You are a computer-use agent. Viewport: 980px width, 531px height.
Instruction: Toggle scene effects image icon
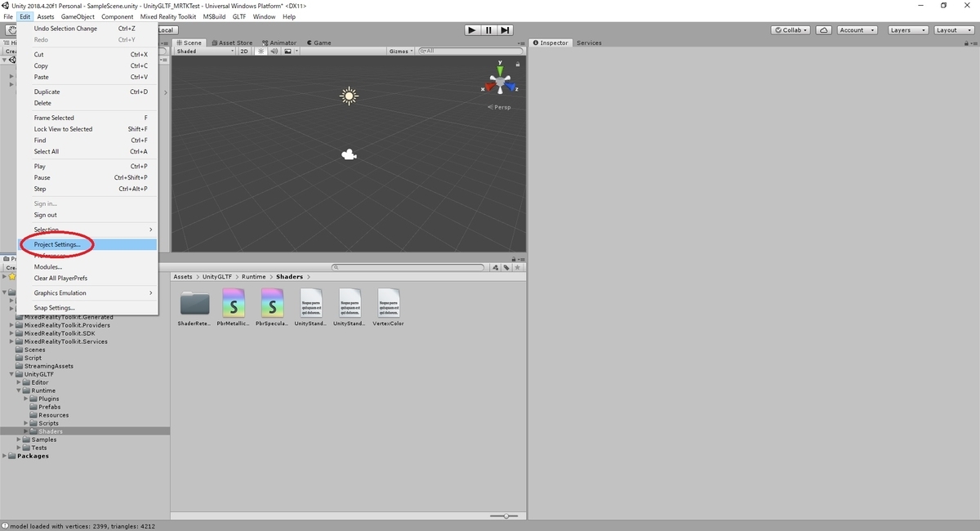click(287, 51)
